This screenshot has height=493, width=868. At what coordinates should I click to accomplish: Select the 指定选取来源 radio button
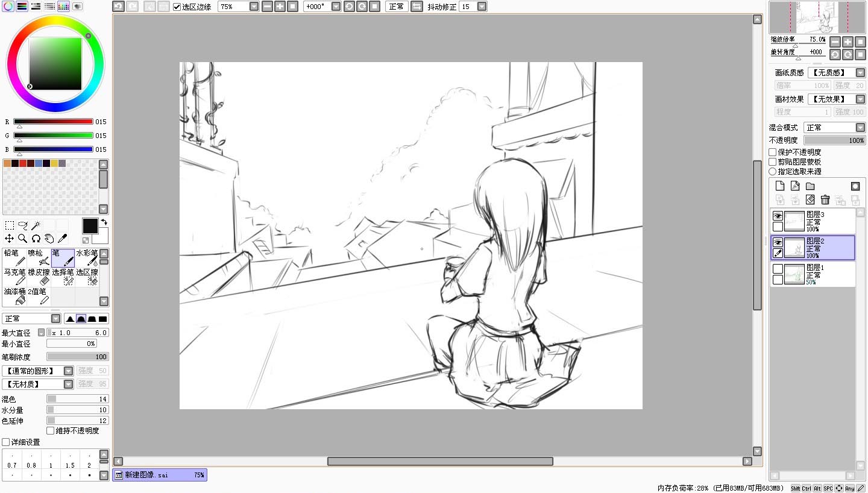click(x=773, y=172)
